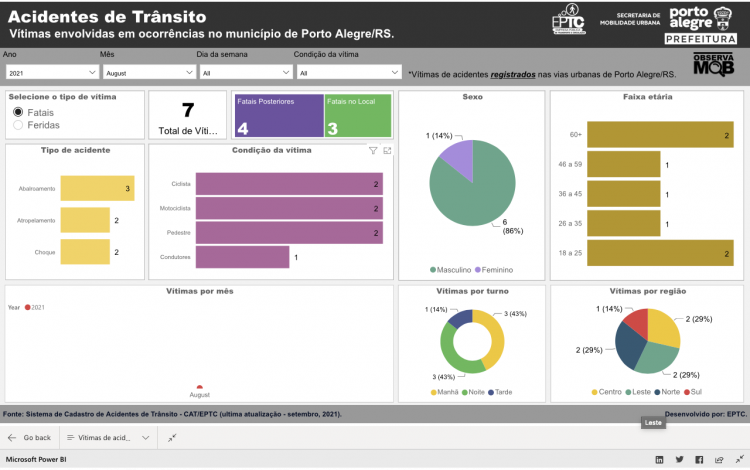Click the blue Tarde segment of donut chart
The height and width of the screenshot is (470, 750).
coord(461,318)
